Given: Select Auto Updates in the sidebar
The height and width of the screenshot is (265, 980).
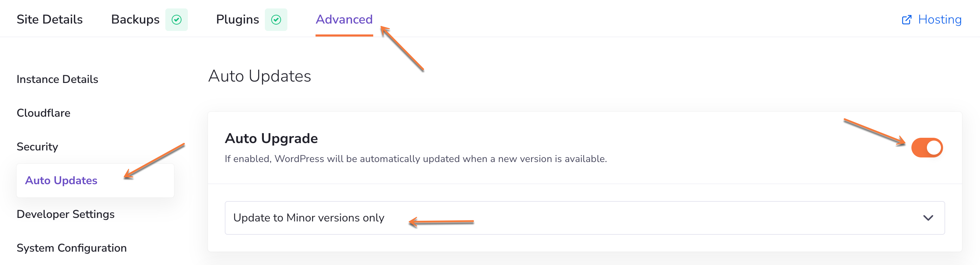Looking at the screenshot, I should tap(61, 180).
